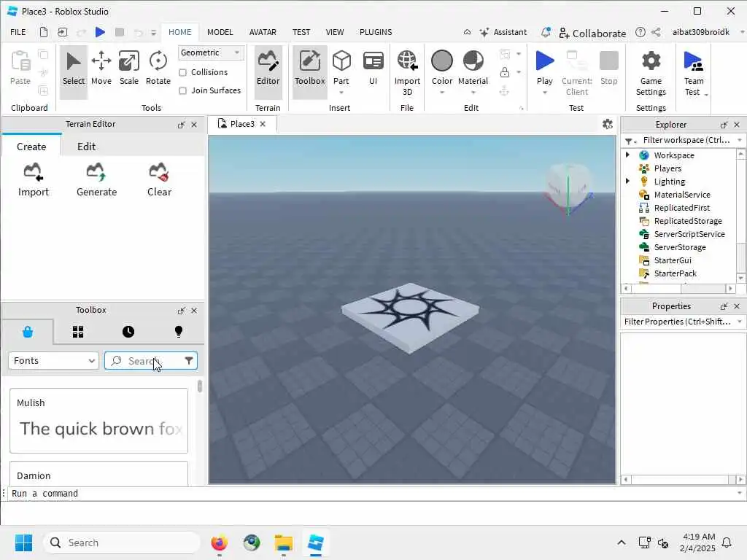Open Game Settings
Viewport: 747px width, 560px height.
point(651,72)
